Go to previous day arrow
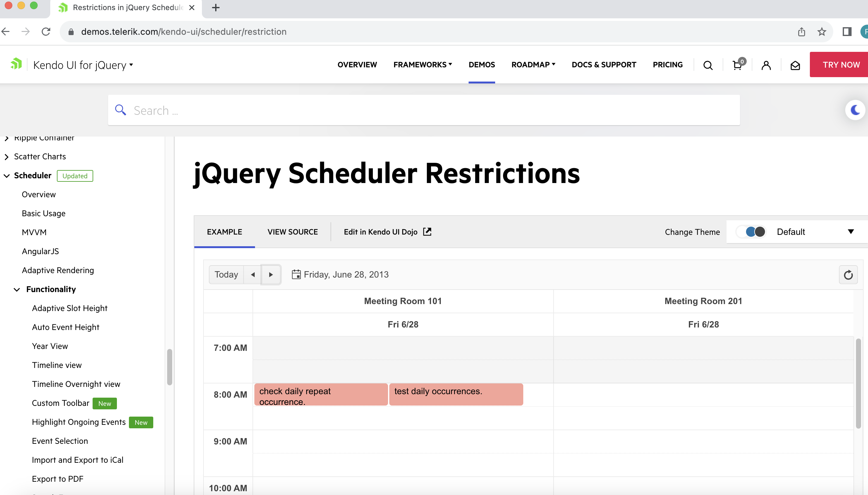Image resolution: width=868 pixels, height=495 pixels. tap(253, 275)
